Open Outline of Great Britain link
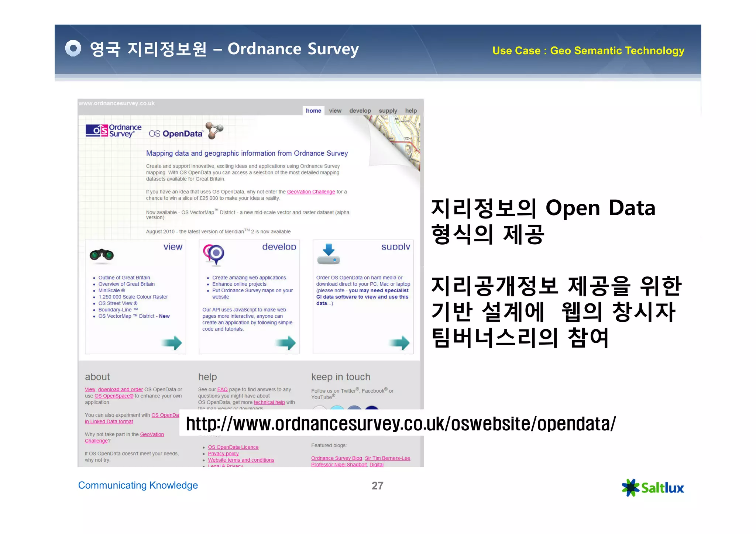The image size is (756, 534). (x=124, y=278)
